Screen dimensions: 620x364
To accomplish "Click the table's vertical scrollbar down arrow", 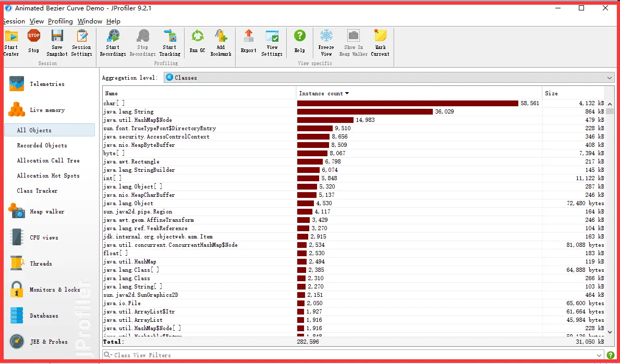I will [610, 332].
